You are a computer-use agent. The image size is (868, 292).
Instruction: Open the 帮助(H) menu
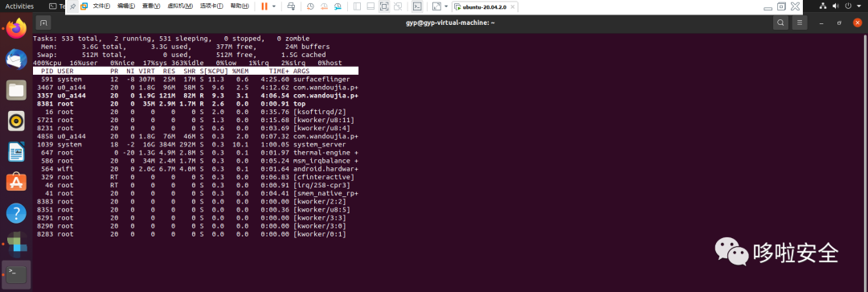240,6
